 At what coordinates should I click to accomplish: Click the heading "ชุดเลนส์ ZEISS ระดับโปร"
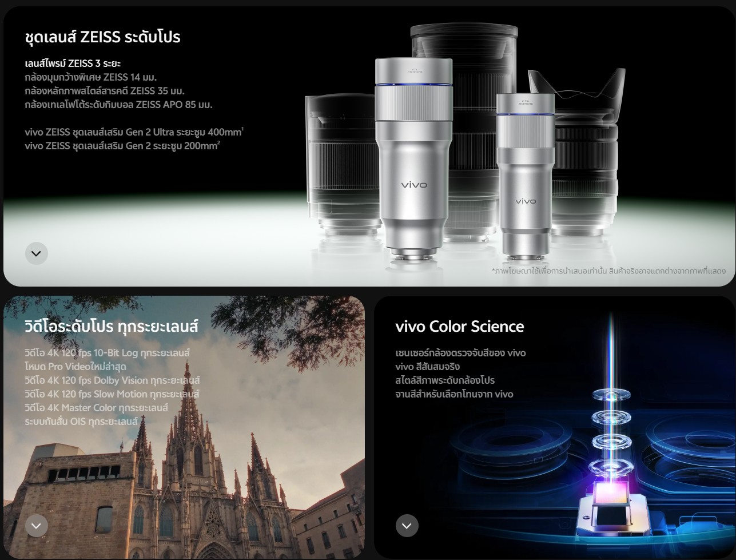coord(102,37)
